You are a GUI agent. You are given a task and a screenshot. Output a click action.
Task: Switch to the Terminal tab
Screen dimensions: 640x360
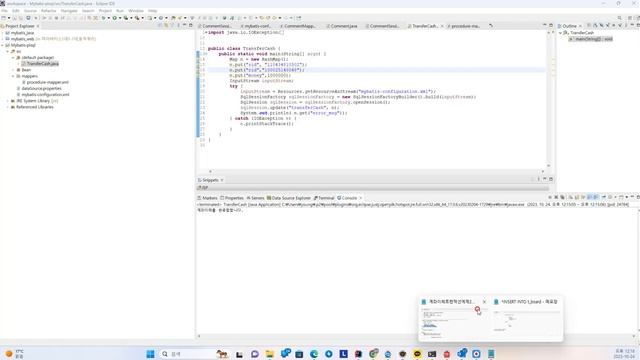(324, 198)
